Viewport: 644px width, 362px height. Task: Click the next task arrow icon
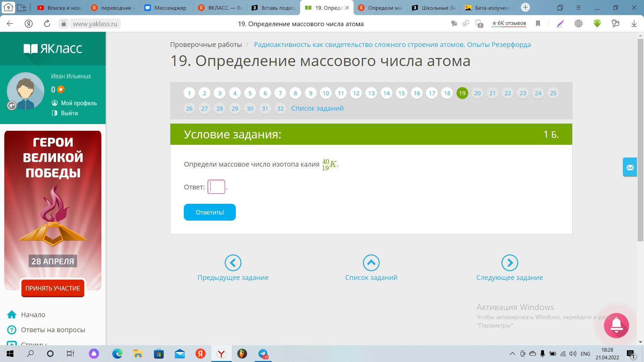[509, 263]
